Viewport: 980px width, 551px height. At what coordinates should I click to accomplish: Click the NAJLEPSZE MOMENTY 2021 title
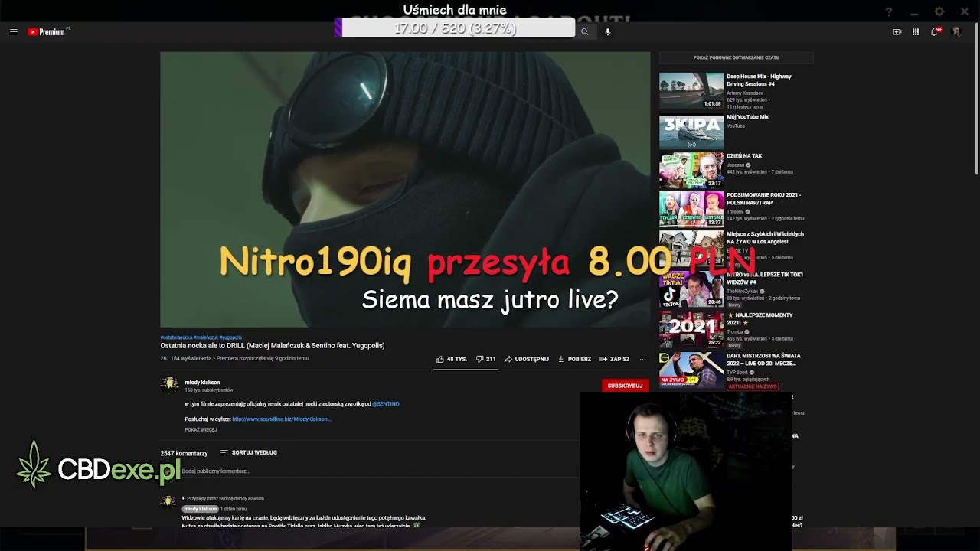(759, 319)
